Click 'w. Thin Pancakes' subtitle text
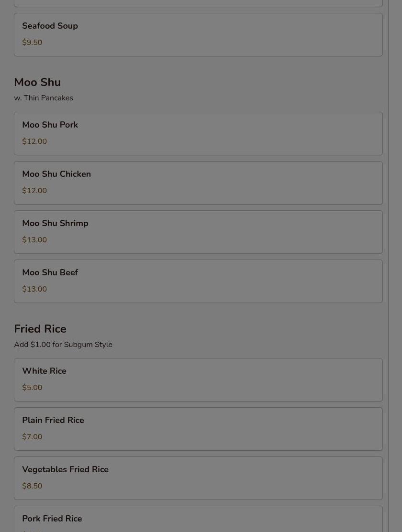This screenshot has height=532, width=402. [x=44, y=98]
